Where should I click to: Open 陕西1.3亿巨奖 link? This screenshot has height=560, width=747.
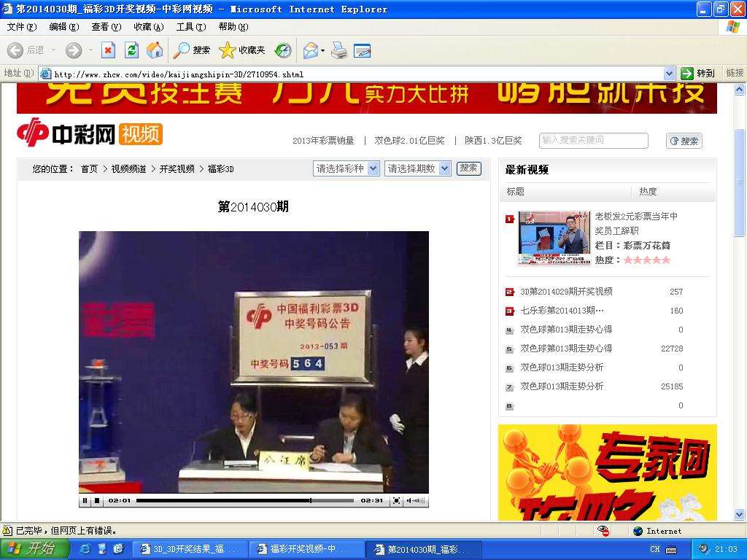click(x=493, y=141)
